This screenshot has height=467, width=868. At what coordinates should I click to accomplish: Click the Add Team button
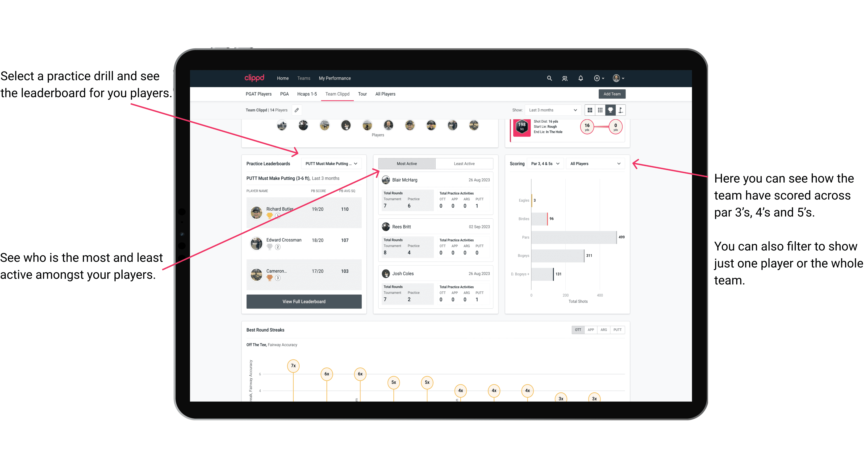point(612,94)
